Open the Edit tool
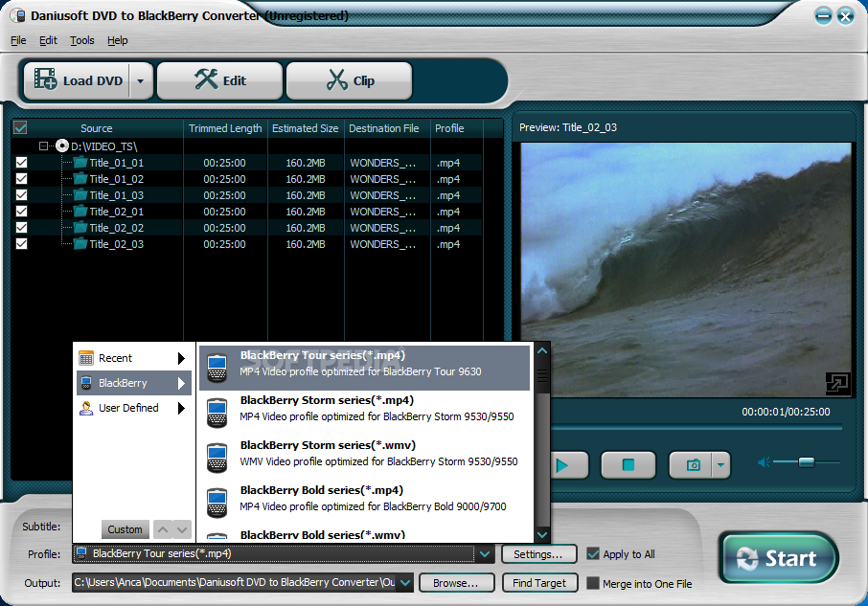Screen dimensions: 868x606 220,80
